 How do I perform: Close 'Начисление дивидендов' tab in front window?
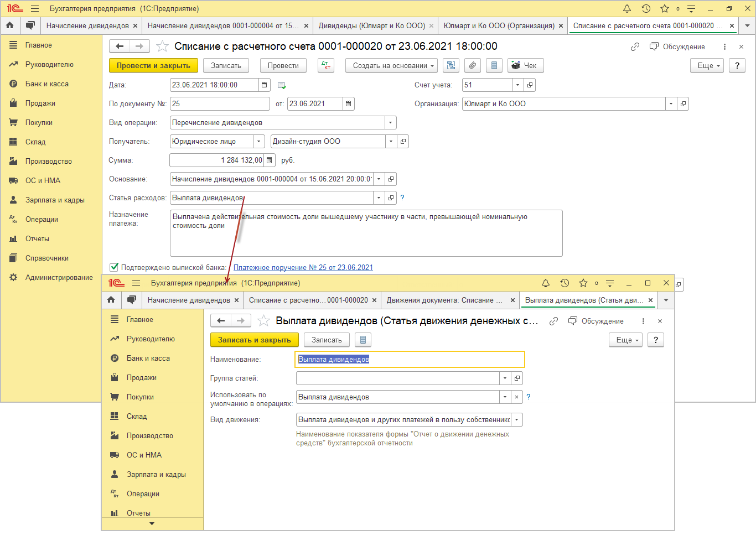point(236,300)
